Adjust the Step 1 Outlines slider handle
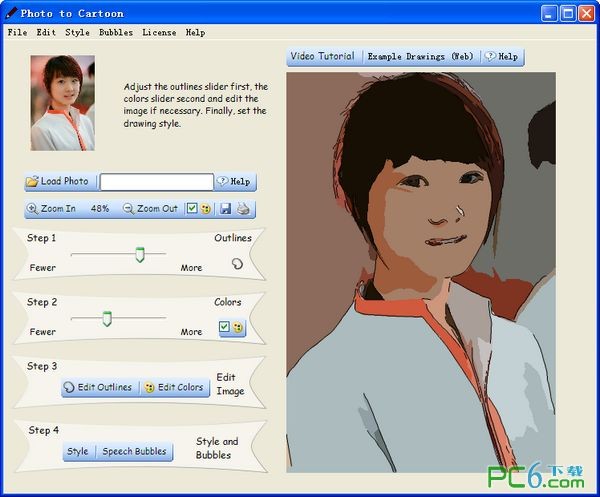600x497 pixels. pyautogui.click(x=140, y=254)
